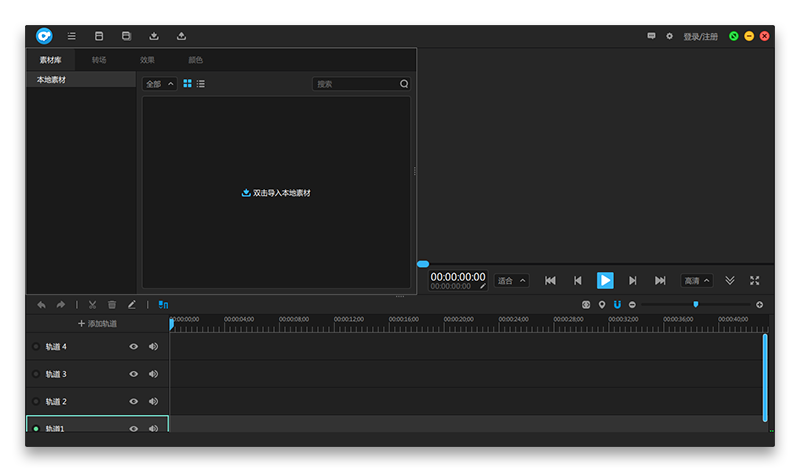800x472 pixels.
Task: Switch to list view icon
Action: pos(201,83)
